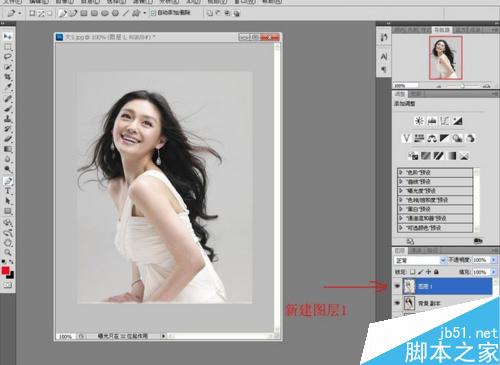Add a Gradient Map adjustment

point(451,156)
